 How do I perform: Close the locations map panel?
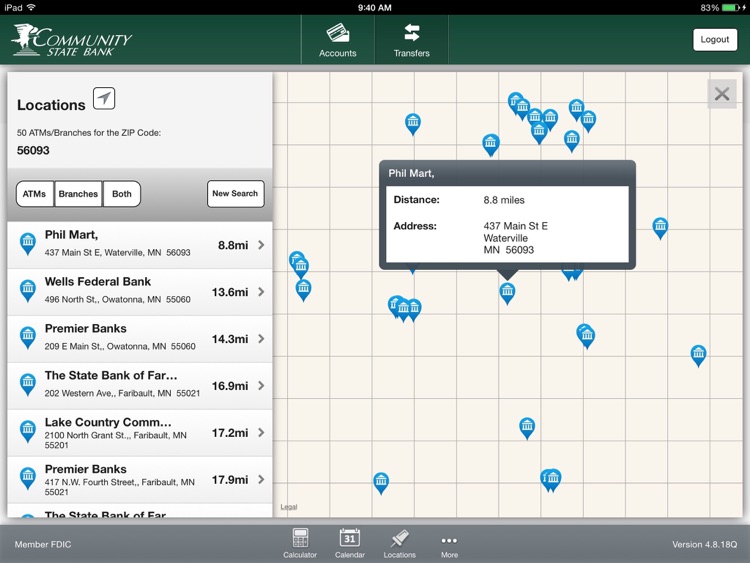(722, 94)
